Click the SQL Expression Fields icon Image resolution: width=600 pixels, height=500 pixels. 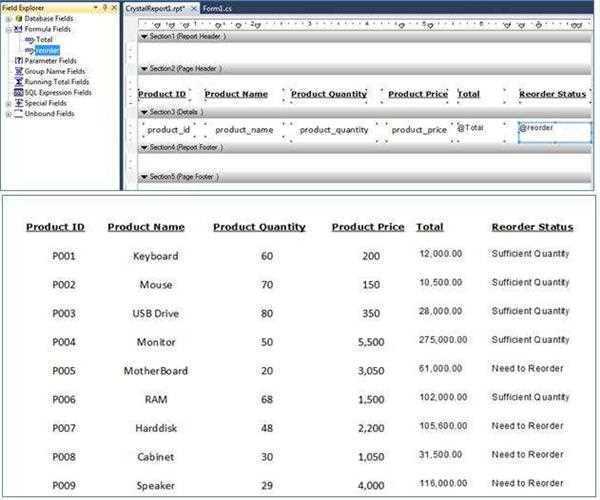pyautogui.click(x=19, y=92)
